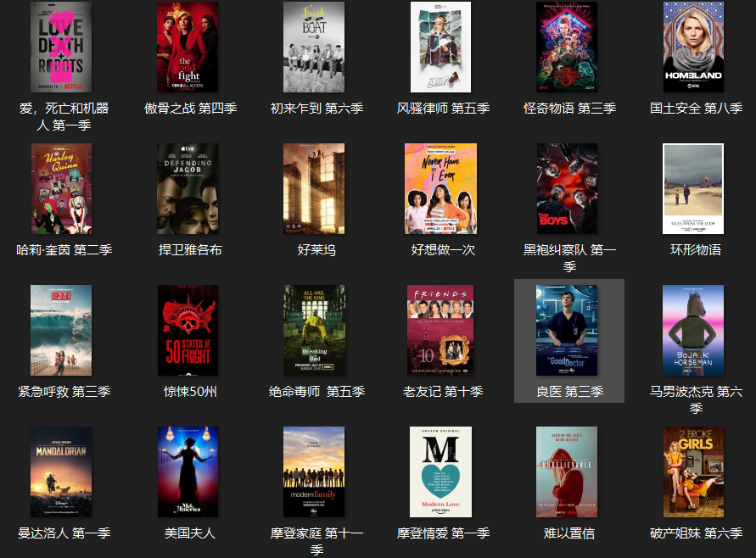Click the Mrs. America poster
Viewport: 756px width, 558px height.
coord(188,472)
